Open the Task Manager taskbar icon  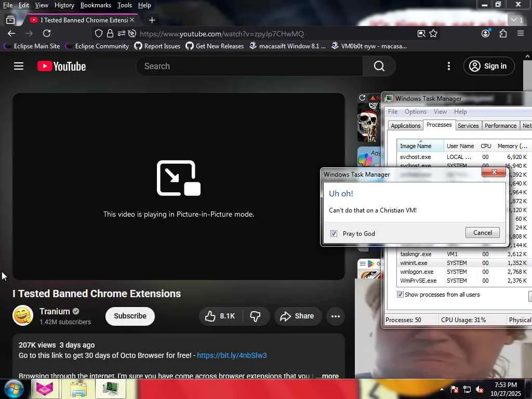pyautogui.click(x=111, y=389)
